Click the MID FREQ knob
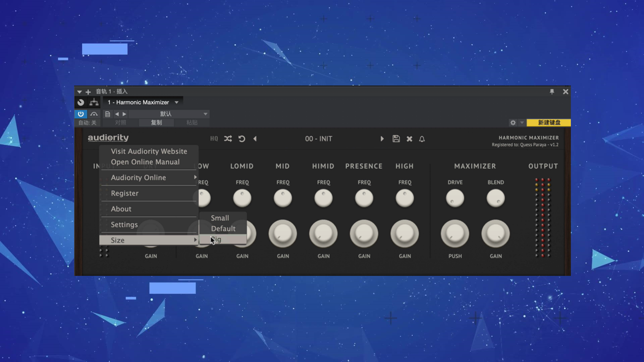 pyautogui.click(x=283, y=198)
